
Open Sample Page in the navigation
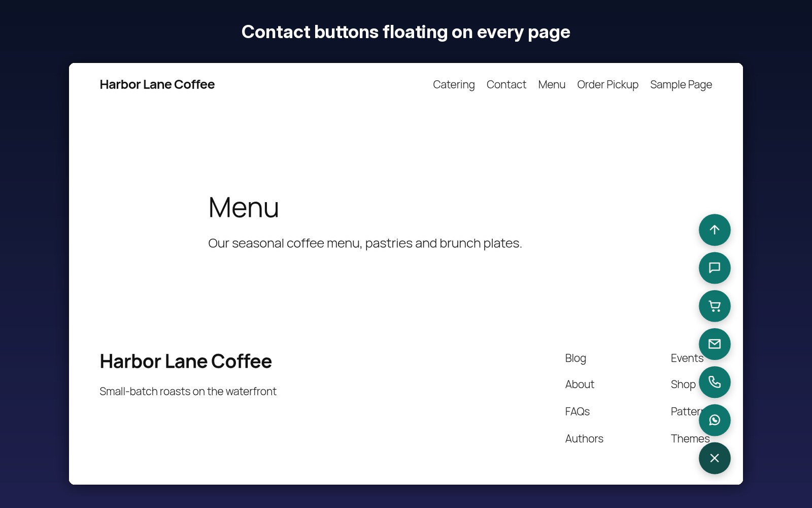tap(681, 85)
